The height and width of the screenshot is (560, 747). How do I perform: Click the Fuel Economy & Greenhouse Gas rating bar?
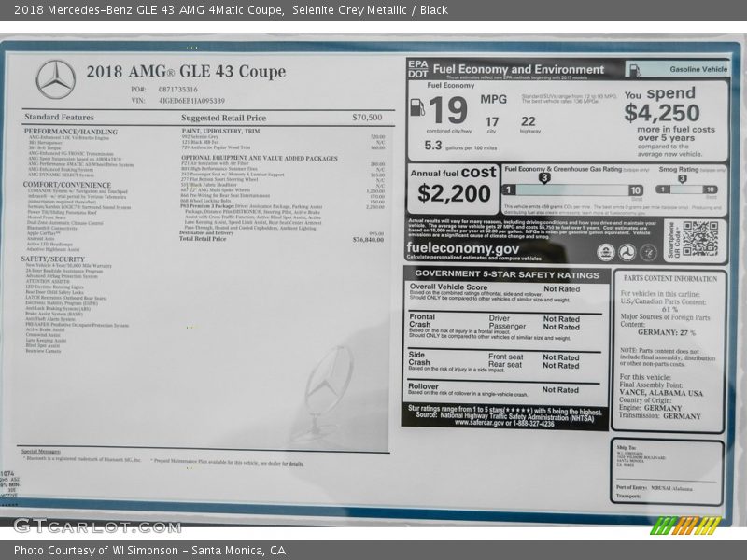[x=573, y=190]
